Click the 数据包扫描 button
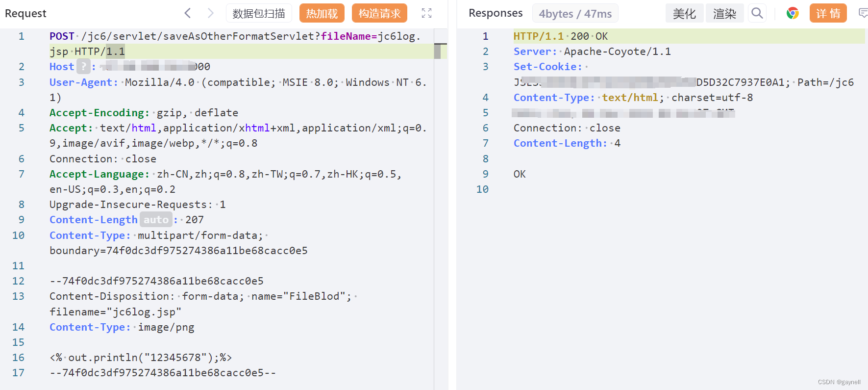 tap(259, 13)
